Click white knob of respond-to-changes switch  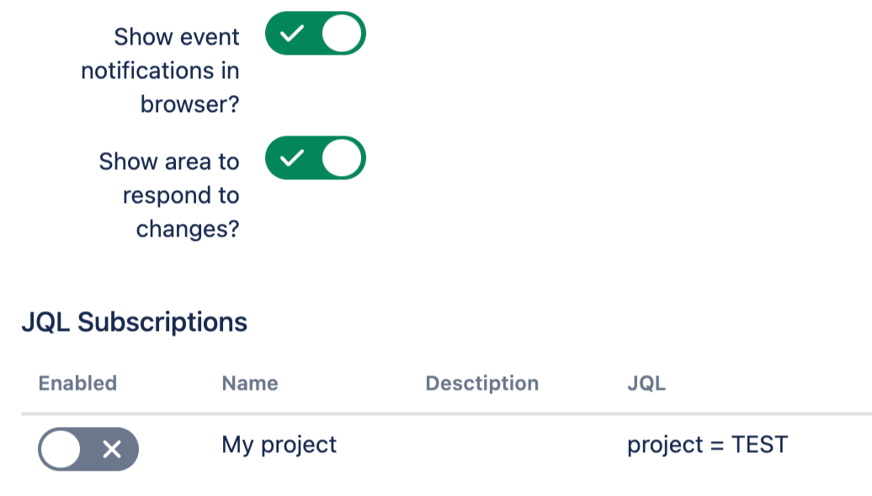pos(343,158)
